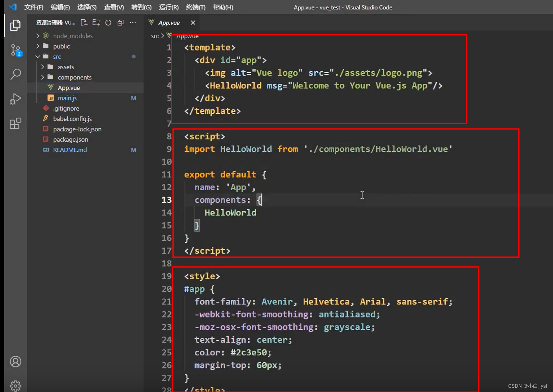Image resolution: width=553 pixels, height=392 pixels.
Task: Click 'margin-top' property on line 26
Action: [220, 365]
